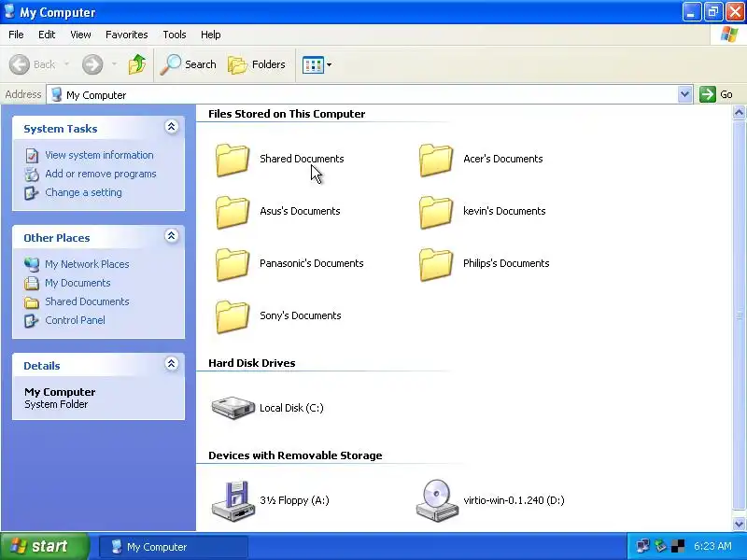This screenshot has height=560, width=747.
Task: Open the Help menu
Action: click(x=211, y=35)
